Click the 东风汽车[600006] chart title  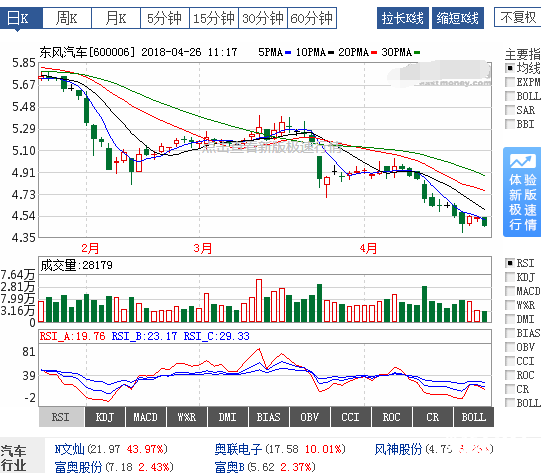coord(87,52)
